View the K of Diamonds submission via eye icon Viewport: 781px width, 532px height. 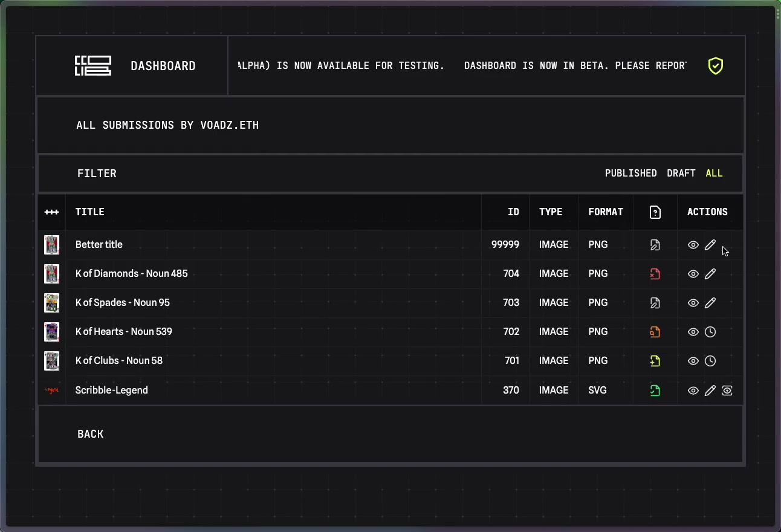pos(693,274)
